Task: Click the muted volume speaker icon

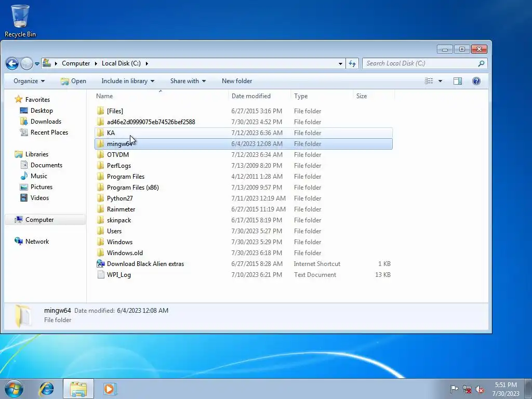Action: (x=480, y=389)
